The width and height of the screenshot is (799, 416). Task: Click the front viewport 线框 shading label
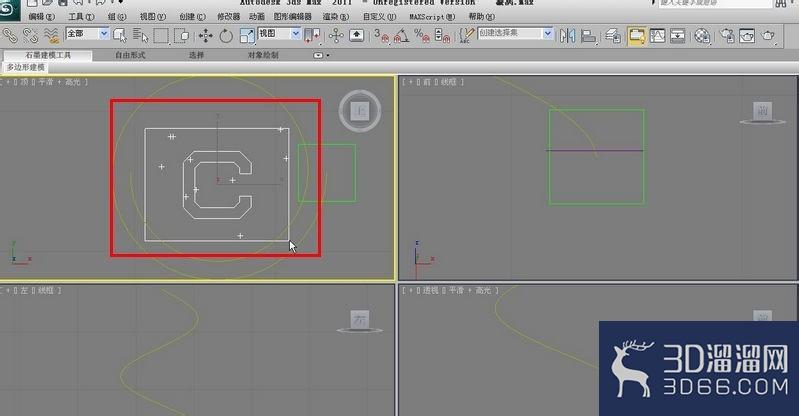[448, 82]
